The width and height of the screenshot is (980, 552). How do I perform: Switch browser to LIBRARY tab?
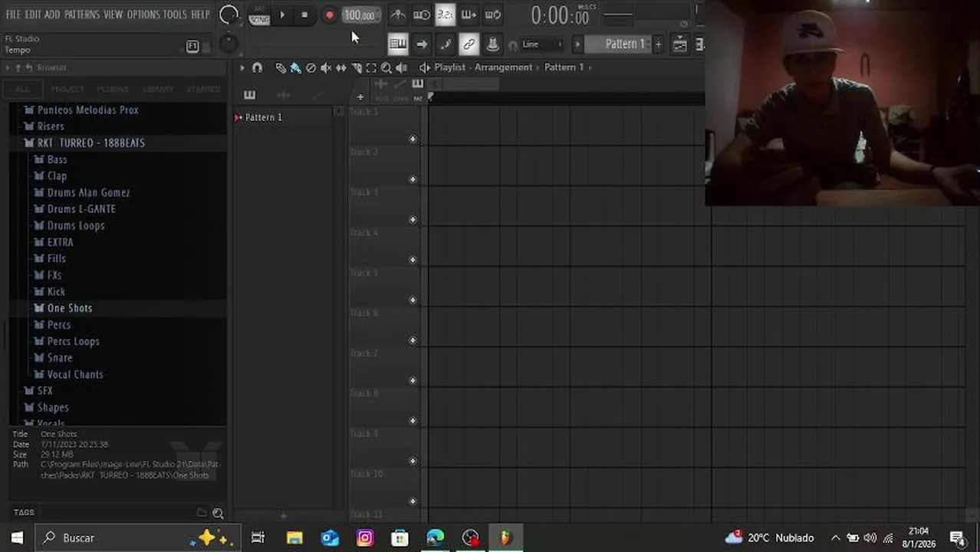(x=158, y=89)
